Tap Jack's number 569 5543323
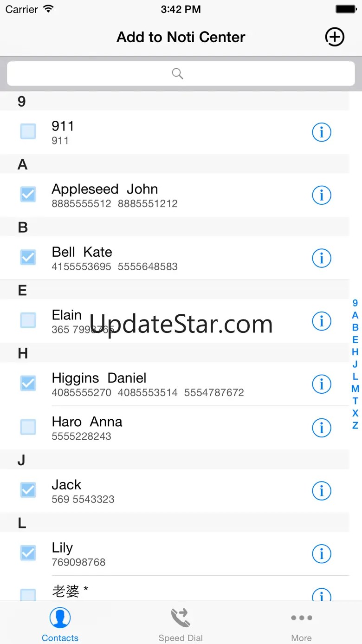This screenshot has width=362, height=644. coord(83,499)
